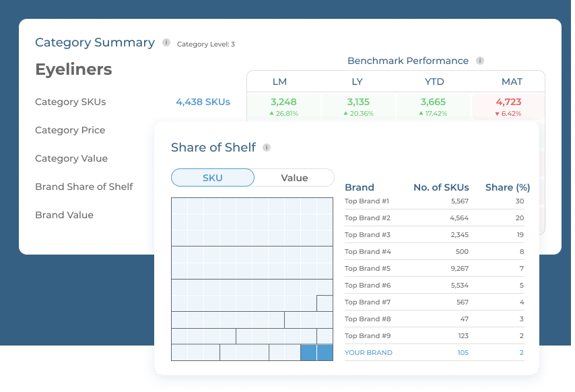Click the YOUR BRAND row label
The height and width of the screenshot is (392, 575).
pos(368,352)
